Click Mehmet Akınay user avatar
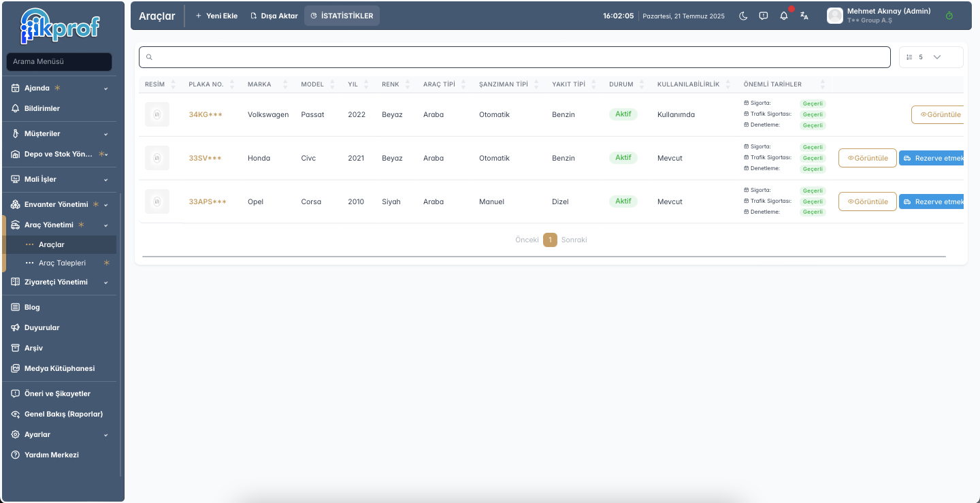The width and height of the screenshot is (980, 503). point(835,16)
